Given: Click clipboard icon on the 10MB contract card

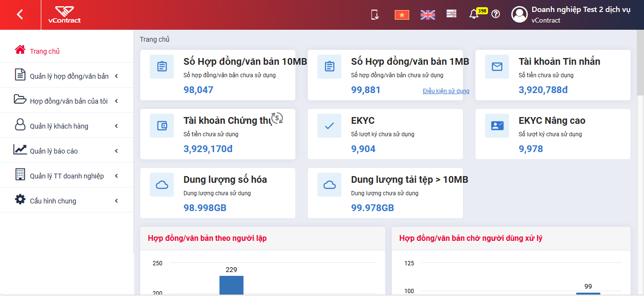Looking at the screenshot, I should (x=162, y=67).
